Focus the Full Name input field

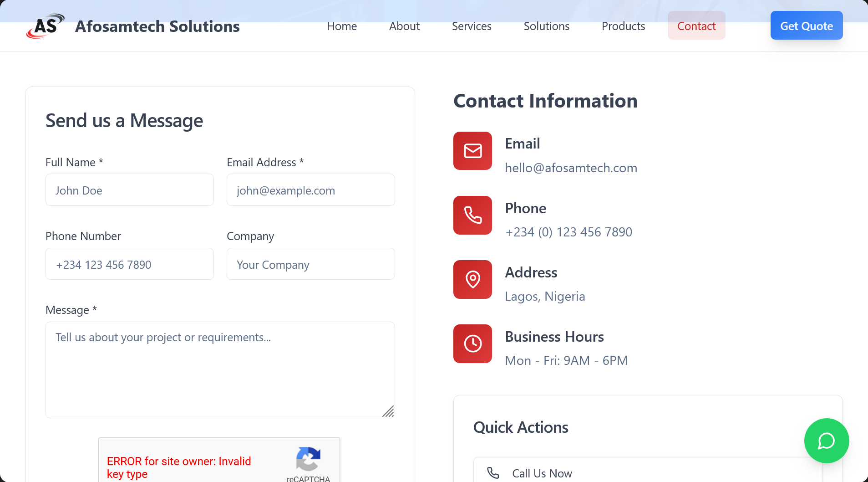[x=130, y=190]
